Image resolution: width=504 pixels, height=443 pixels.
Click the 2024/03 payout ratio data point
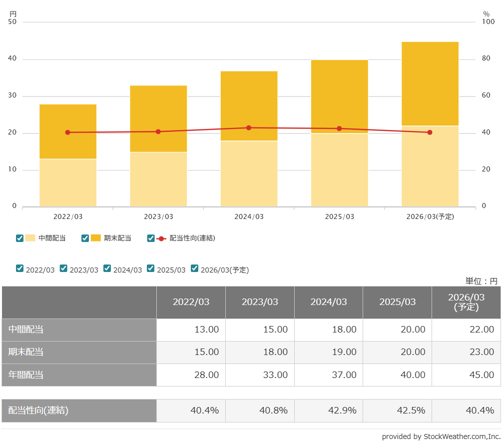click(249, 127)
